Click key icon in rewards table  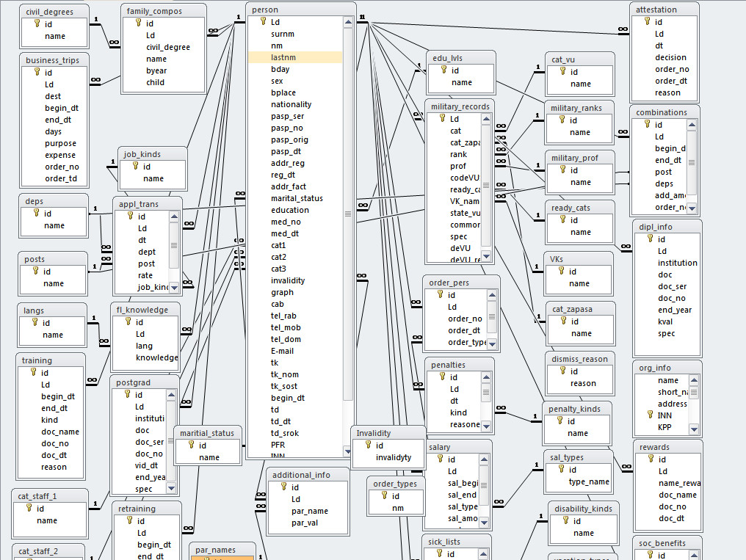tap(651, 459)
